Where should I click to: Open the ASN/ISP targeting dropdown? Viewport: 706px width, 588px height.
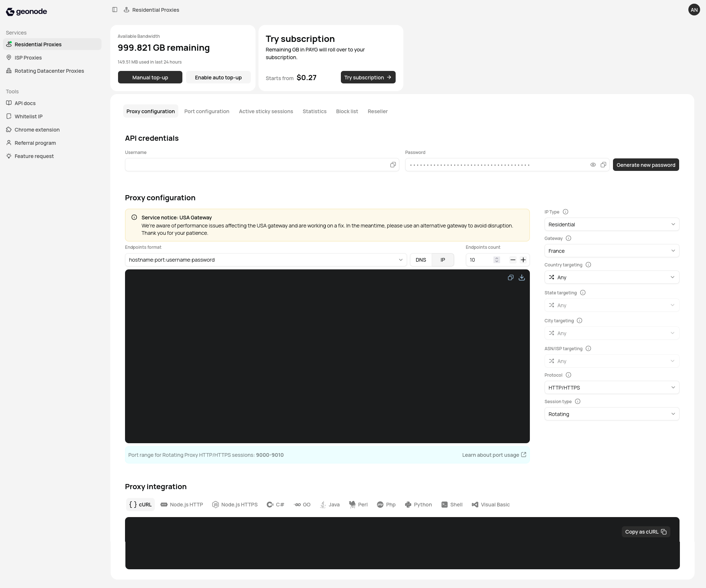pos(612,361)
